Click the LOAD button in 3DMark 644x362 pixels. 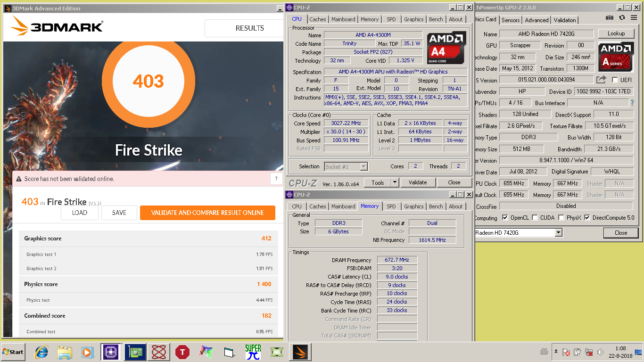pyautogui.click(x=80, y=213)
